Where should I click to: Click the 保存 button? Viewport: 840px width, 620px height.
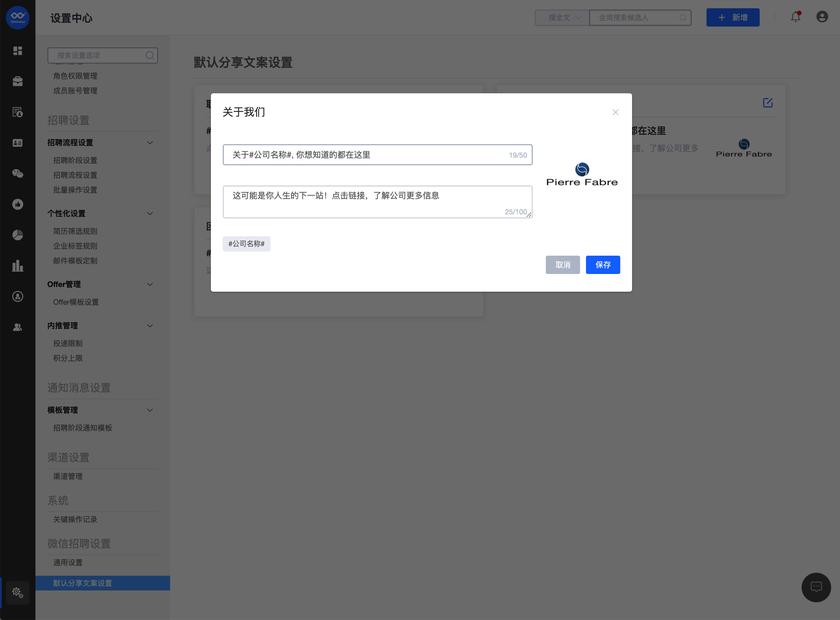603,265
